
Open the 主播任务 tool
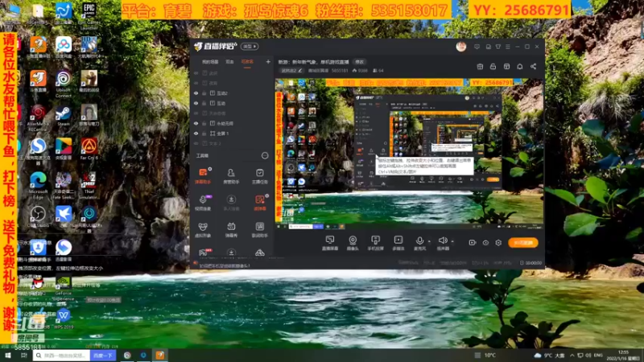(x=259, y=175)
